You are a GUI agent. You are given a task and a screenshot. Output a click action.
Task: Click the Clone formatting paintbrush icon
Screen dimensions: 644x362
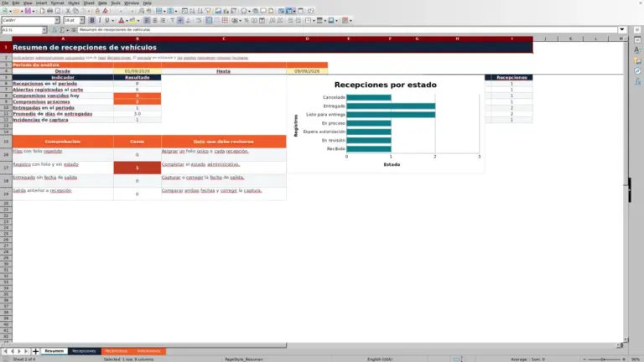(97, 11)
